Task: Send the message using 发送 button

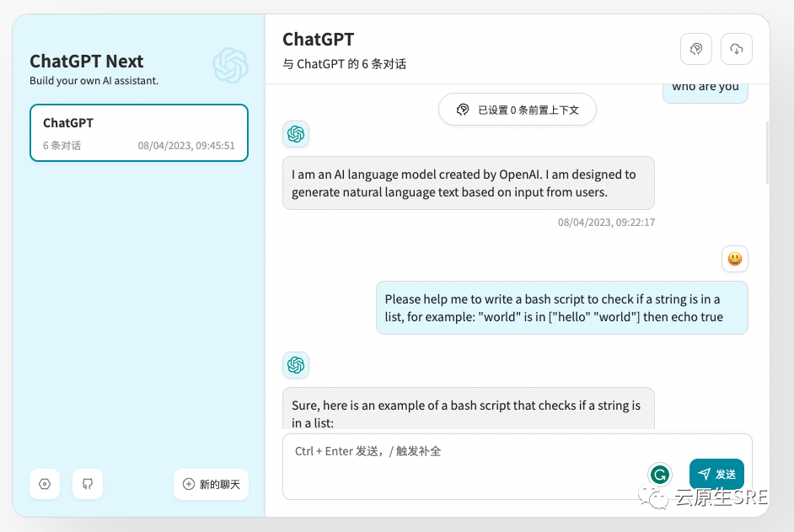Action: [x=716, y=474]
